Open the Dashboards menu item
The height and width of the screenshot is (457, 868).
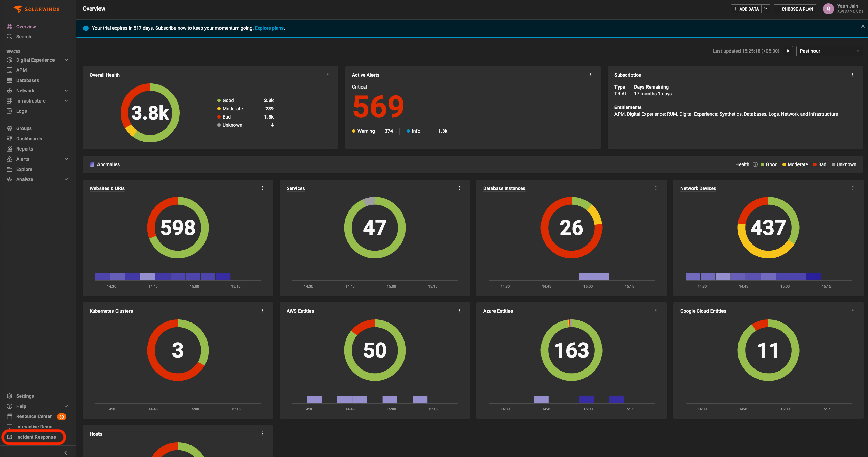pyautogui.click(x=29, y=139)
